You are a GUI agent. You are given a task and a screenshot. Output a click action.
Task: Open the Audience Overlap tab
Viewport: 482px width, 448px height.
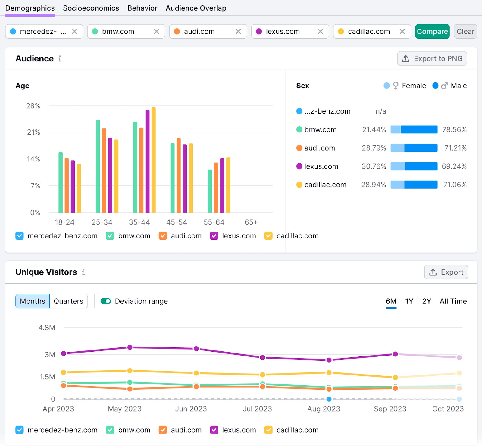point(196,8)
